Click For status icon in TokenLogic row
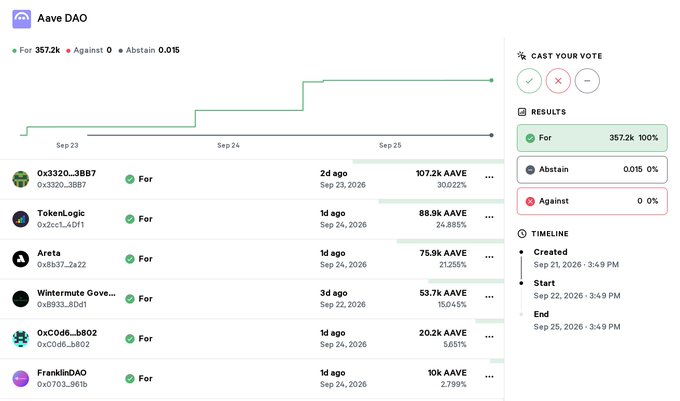This screenshot has width=680, height=401. 130,219
